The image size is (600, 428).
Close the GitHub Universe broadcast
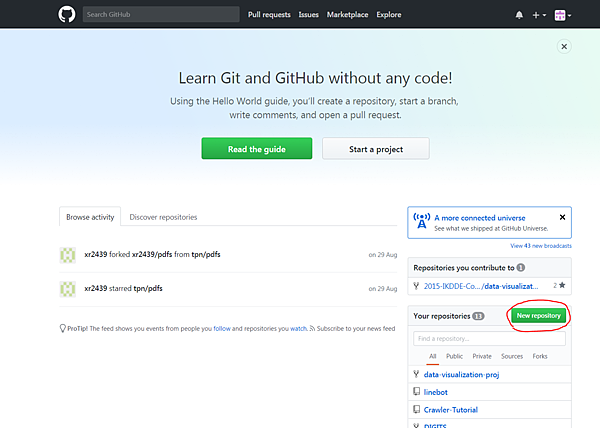pyautogui.click(x=562, y=217)
